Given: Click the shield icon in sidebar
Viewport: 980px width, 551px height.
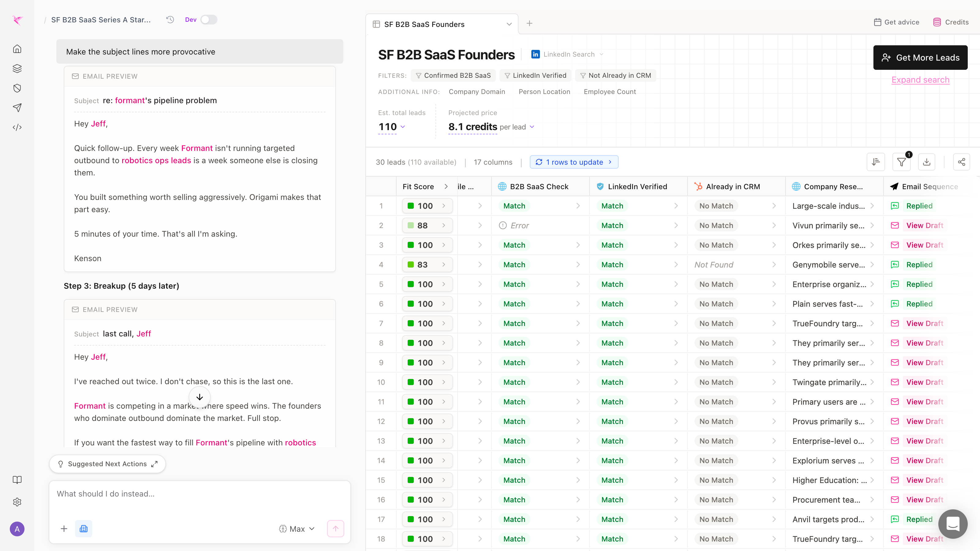Looking at the screenshot, I should [17, 88].
